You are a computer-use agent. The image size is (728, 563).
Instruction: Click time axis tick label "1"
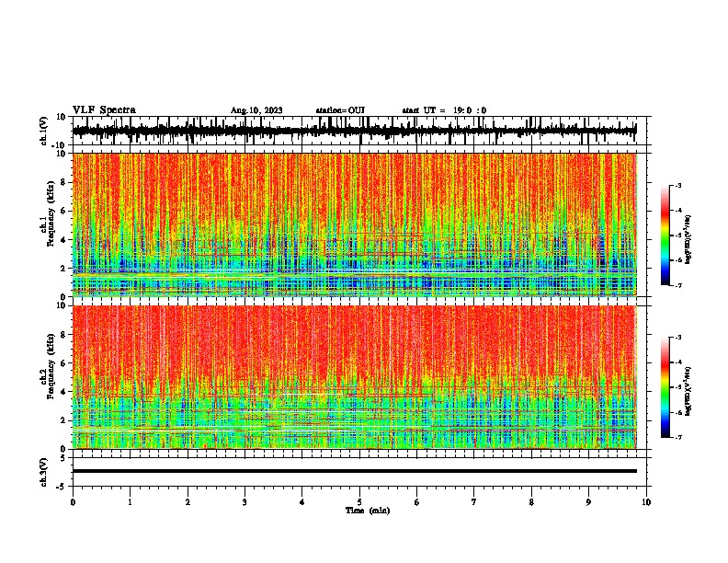[130, 502]
